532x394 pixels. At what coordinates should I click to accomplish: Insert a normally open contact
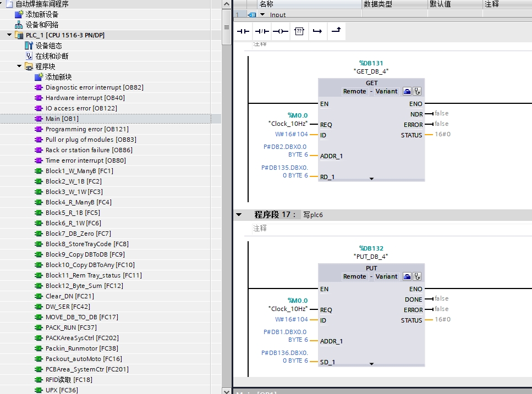243,31
